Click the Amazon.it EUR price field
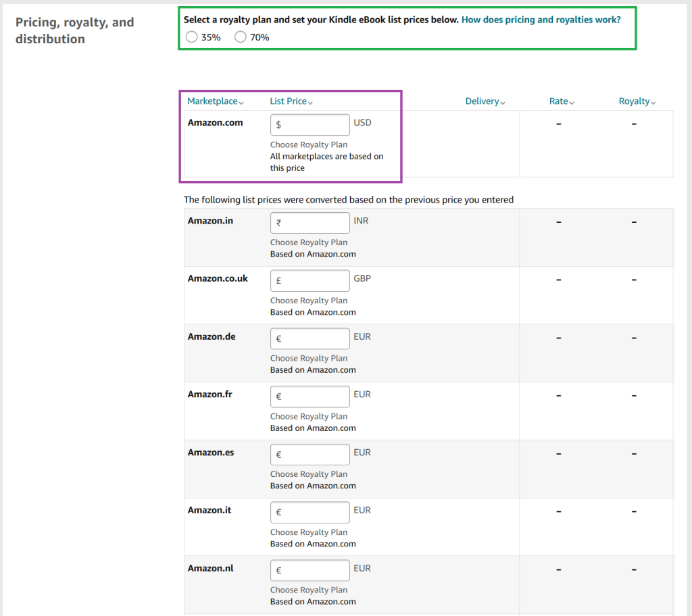 click(x=310, y=512)
